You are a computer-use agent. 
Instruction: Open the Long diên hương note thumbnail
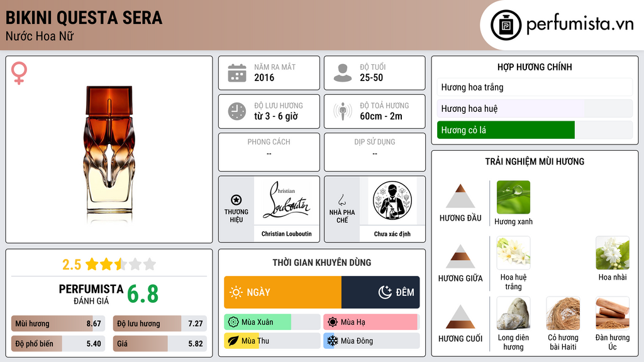click(x=513, y=313)
